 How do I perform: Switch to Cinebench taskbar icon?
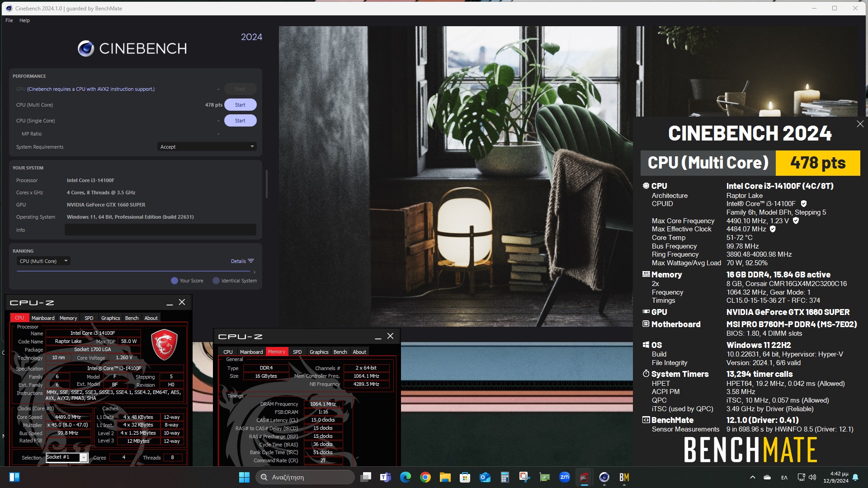coord(604,477)
